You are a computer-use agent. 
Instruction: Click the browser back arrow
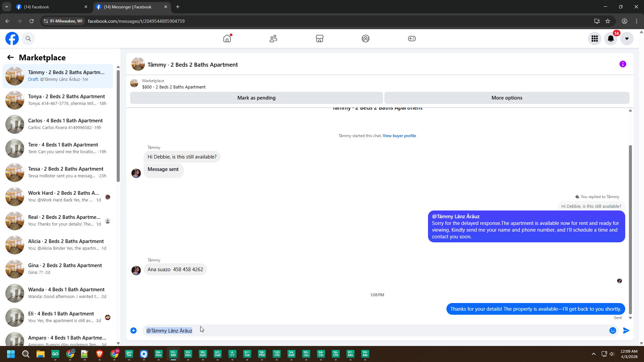tap(7, 21)
